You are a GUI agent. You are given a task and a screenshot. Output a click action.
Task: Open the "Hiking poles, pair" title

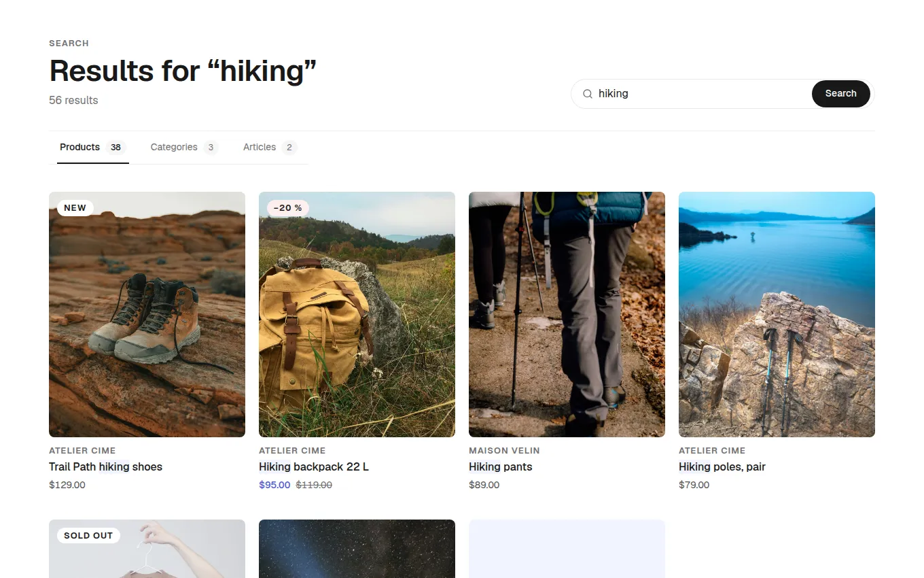point(722,466)
